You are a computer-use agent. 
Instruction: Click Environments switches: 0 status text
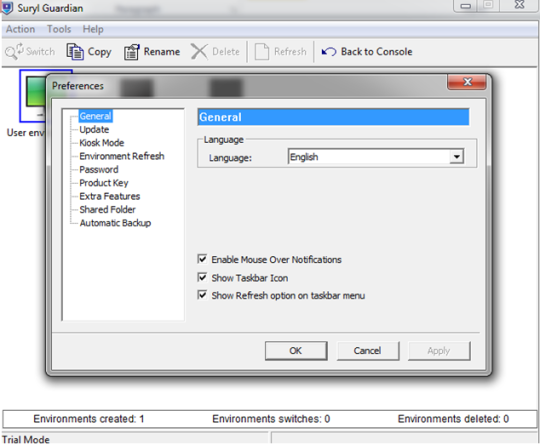(x=271, y=419)
